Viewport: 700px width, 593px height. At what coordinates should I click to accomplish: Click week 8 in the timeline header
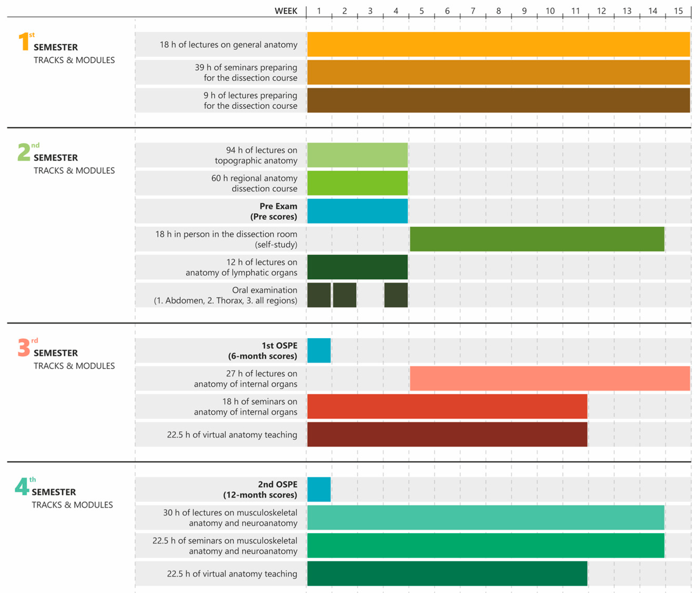pos(498,11)
